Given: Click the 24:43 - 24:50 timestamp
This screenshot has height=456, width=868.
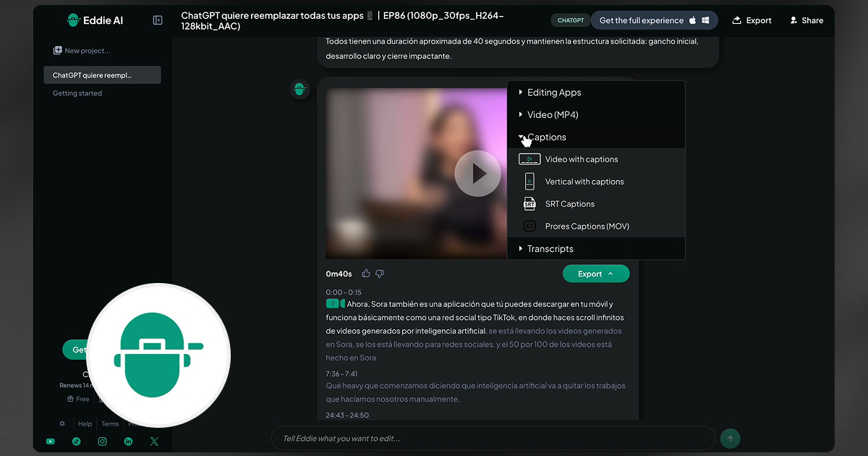Looking at the screenshot, I should (347, 415).
